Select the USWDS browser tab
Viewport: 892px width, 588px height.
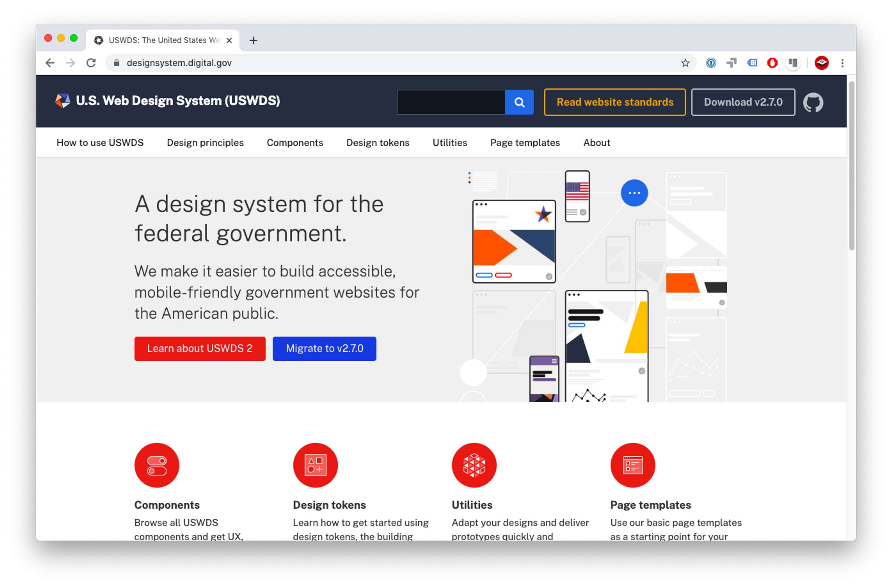[162, 40]
